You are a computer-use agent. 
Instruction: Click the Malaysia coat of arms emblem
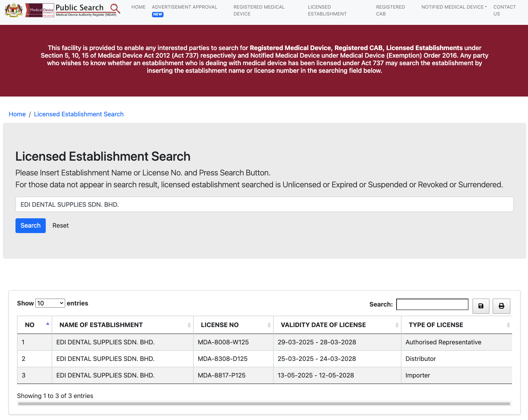pos(14,10)
